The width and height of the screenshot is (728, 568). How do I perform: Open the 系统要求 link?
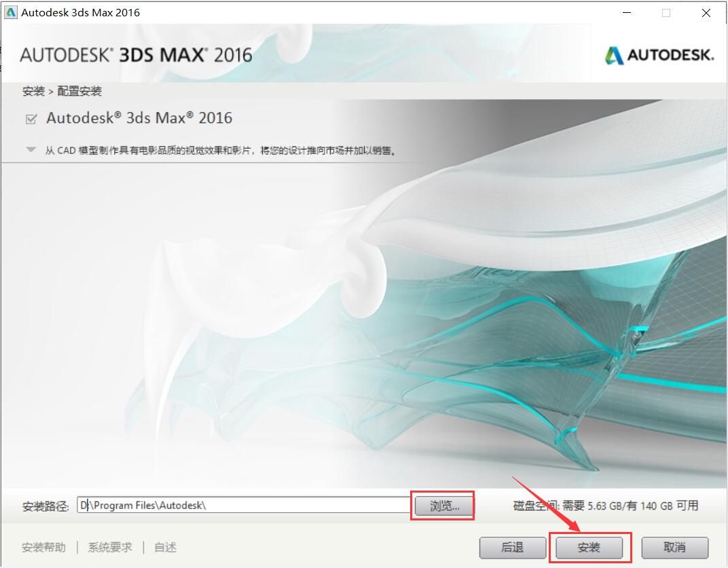tap(110, 547)
